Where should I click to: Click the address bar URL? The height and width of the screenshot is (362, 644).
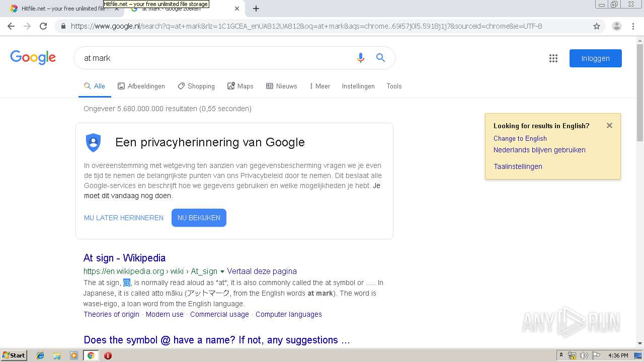click(x=306, y=26)
